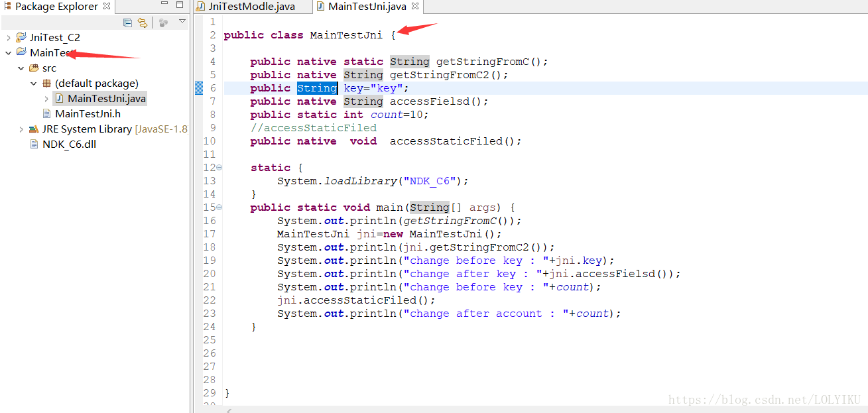Click the JRE System Library icon

pos(34,129)
